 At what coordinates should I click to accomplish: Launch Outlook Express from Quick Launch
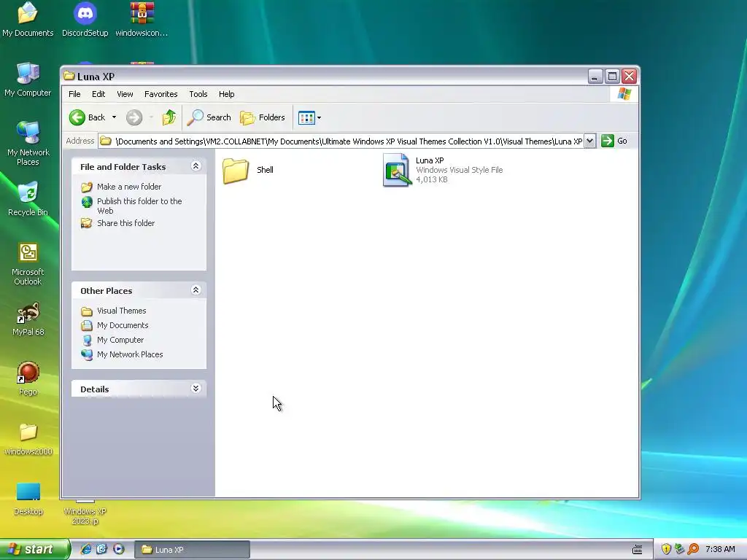pos(102,549)
